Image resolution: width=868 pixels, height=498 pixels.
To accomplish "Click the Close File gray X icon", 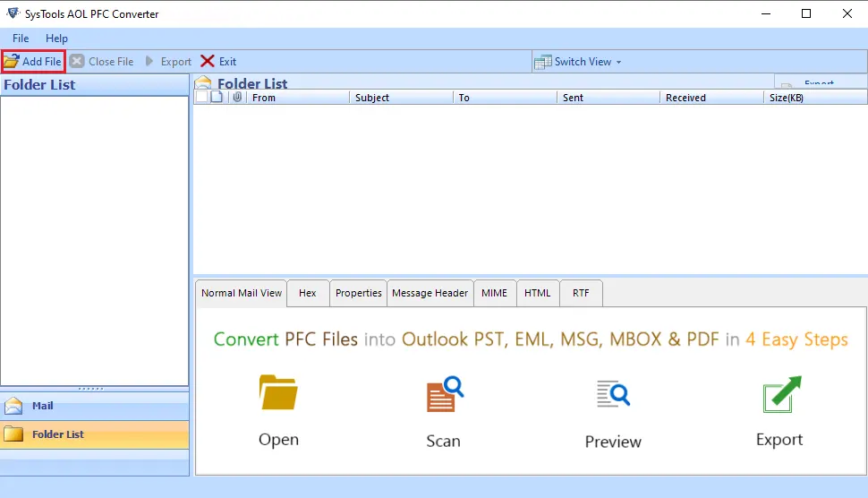I will [x=77, y=61].
